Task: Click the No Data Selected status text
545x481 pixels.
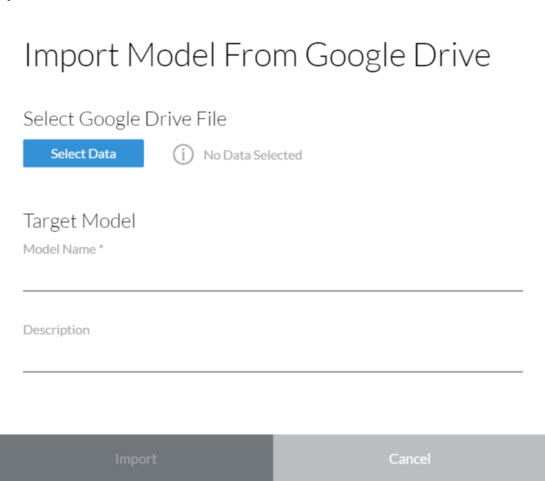Action: (x=253, y=155)
